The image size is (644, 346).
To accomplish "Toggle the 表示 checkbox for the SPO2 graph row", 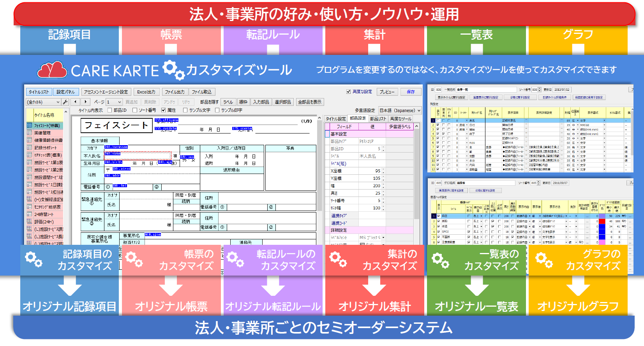I will coord(438,232).
